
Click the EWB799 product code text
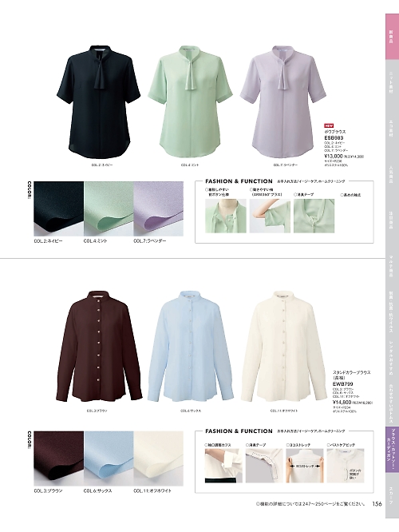[343, 383]
